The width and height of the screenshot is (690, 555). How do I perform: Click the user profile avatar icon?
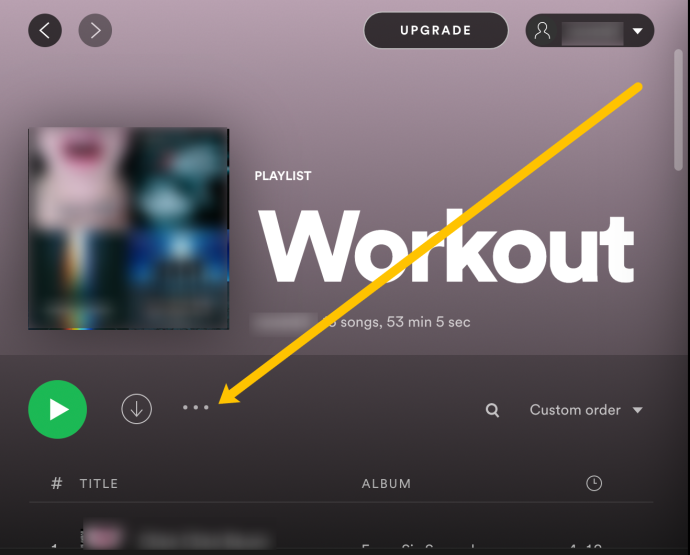click(x=542, y=30)
